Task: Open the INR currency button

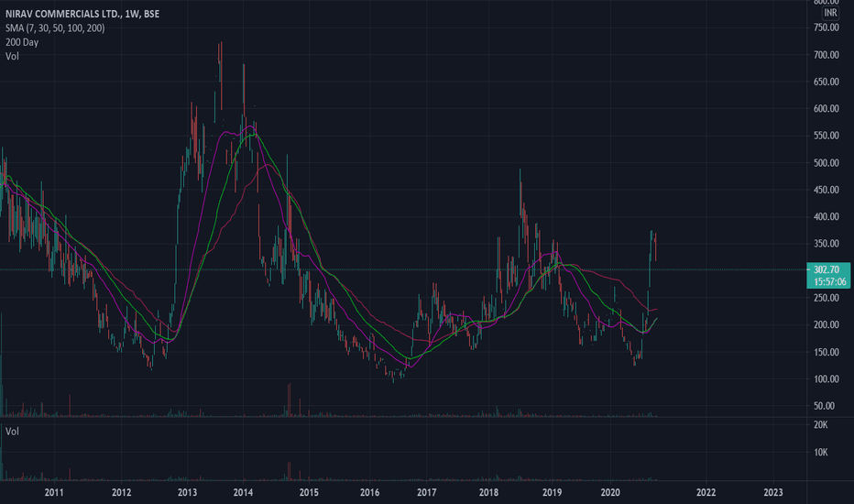Action: (830, 13)
